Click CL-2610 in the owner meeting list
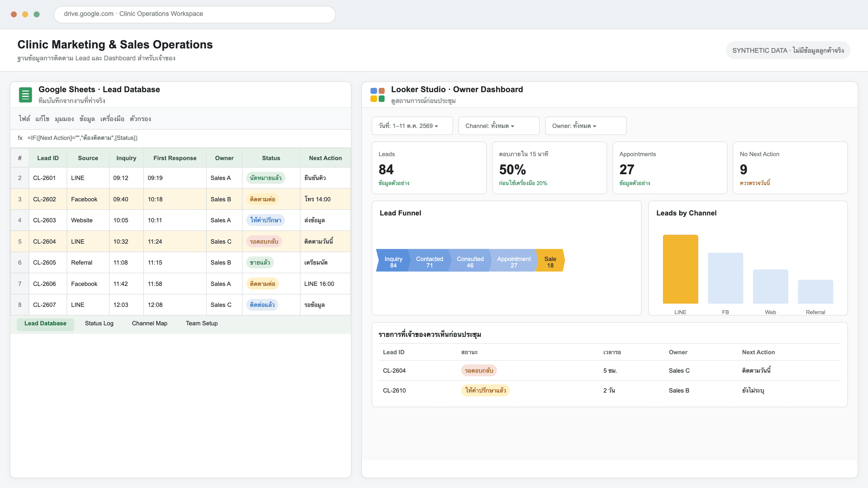The image size is (868, 488). 394,390
